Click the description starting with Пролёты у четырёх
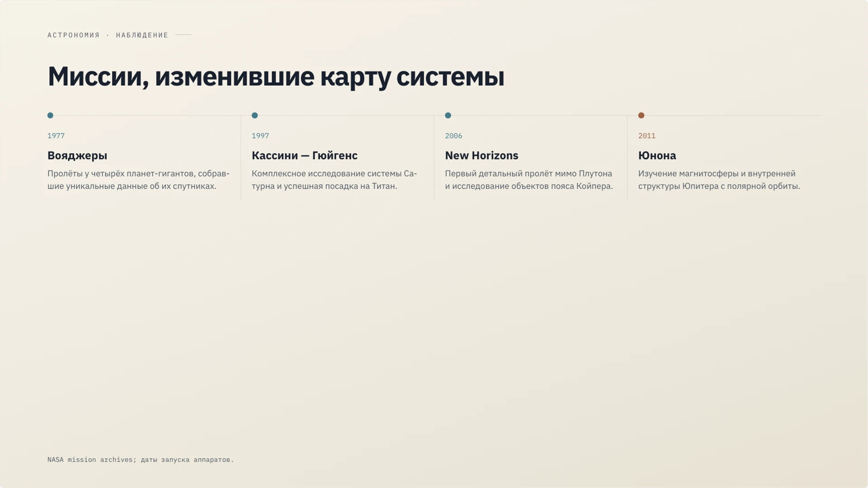Image resolution: width=868 pixels, height=488 pixels. click(x=139, y=180)
